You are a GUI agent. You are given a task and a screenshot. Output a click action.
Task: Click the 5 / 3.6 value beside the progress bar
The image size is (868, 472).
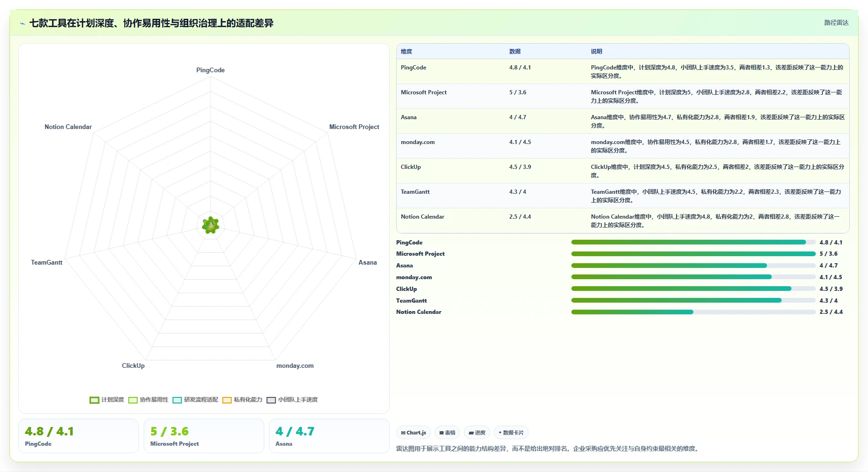[x=829, y=254]
